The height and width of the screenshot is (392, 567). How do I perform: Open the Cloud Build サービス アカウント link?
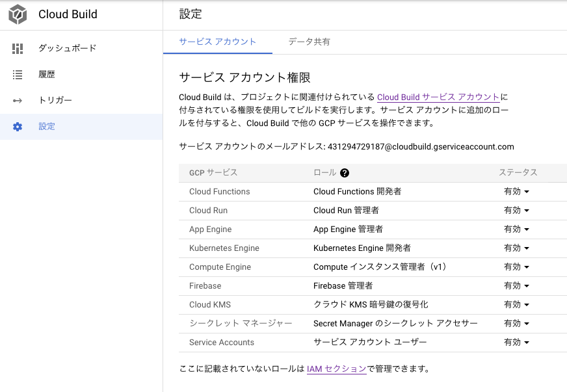pos(438,97)
